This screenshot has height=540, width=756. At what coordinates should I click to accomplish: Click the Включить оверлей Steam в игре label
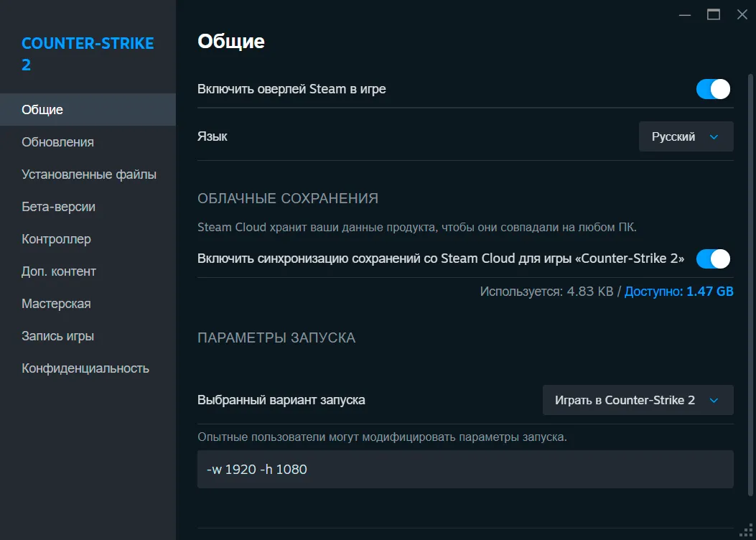291,89
